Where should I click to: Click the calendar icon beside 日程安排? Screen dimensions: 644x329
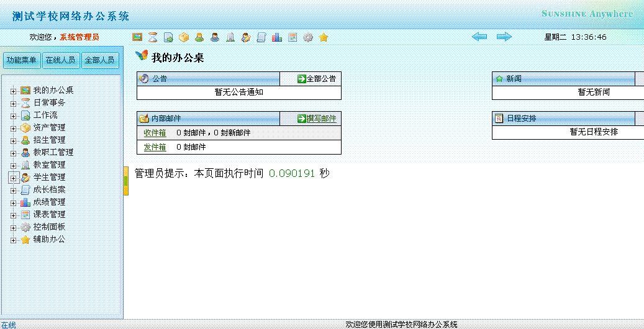[x=499, y=119]
